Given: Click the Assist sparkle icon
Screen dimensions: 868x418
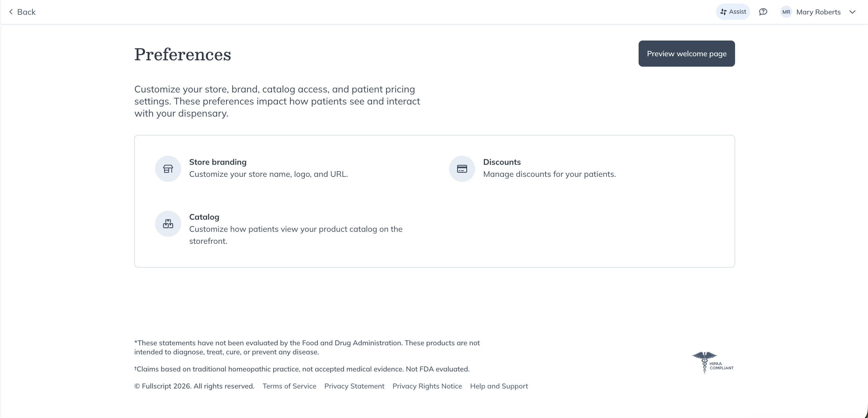Looking at the screenshot, I should (723, 12).
